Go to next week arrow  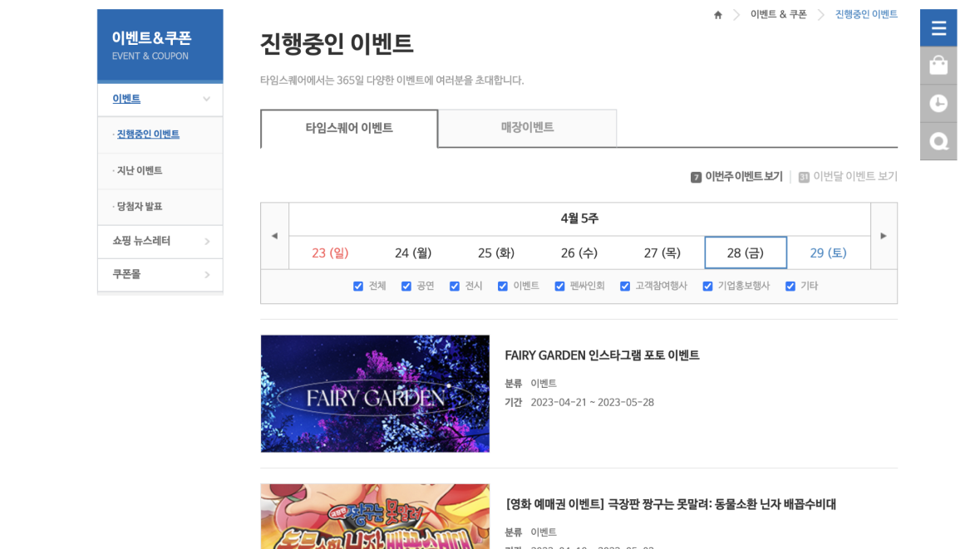tap(884, 236)
